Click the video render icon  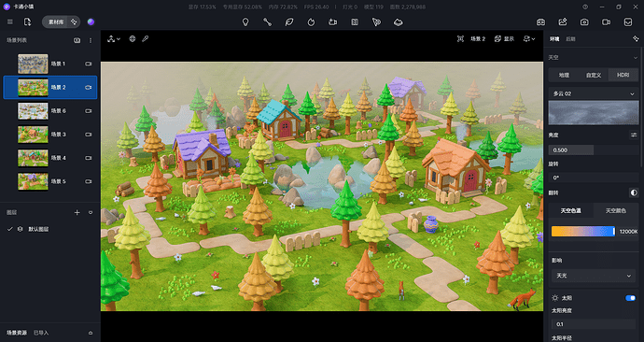point(607,22)
